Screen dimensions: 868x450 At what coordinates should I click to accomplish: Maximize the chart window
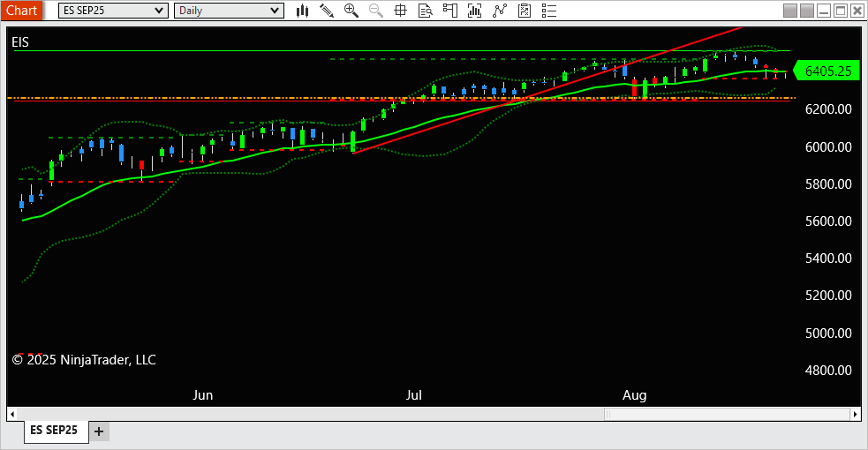(x=841, y=11)
